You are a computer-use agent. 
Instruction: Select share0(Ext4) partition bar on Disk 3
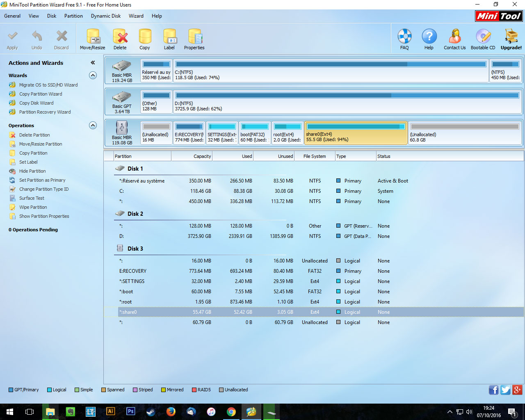coord(356,133)
